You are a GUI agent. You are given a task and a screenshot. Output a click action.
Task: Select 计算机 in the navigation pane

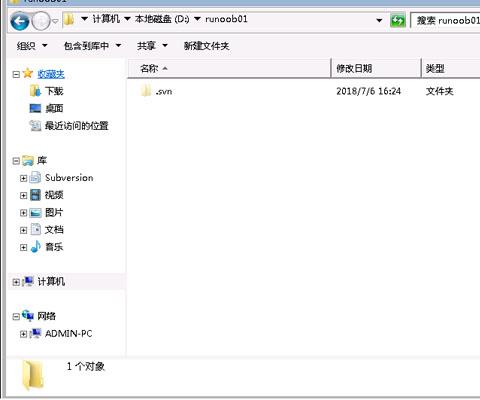pyautogui.click(x=51, y=282)
